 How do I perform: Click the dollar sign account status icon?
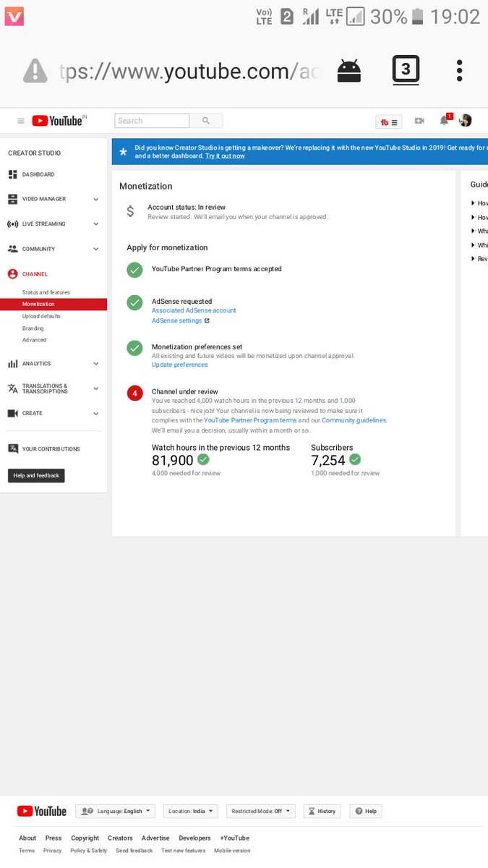tap(130, 211)
